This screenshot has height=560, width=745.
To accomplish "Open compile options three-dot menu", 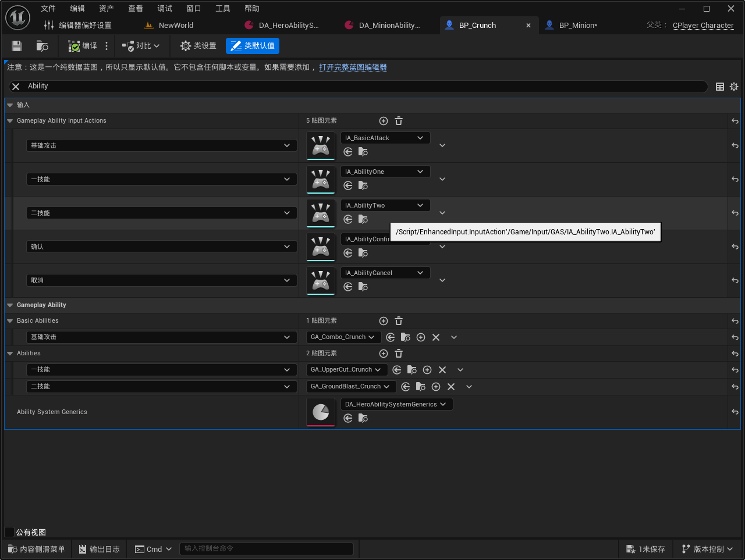I will [107, 46].
